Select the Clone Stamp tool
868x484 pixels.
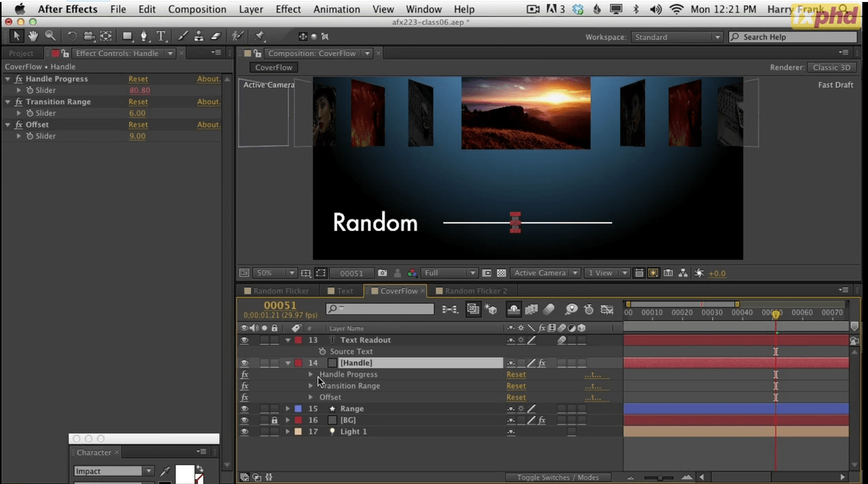199,36
